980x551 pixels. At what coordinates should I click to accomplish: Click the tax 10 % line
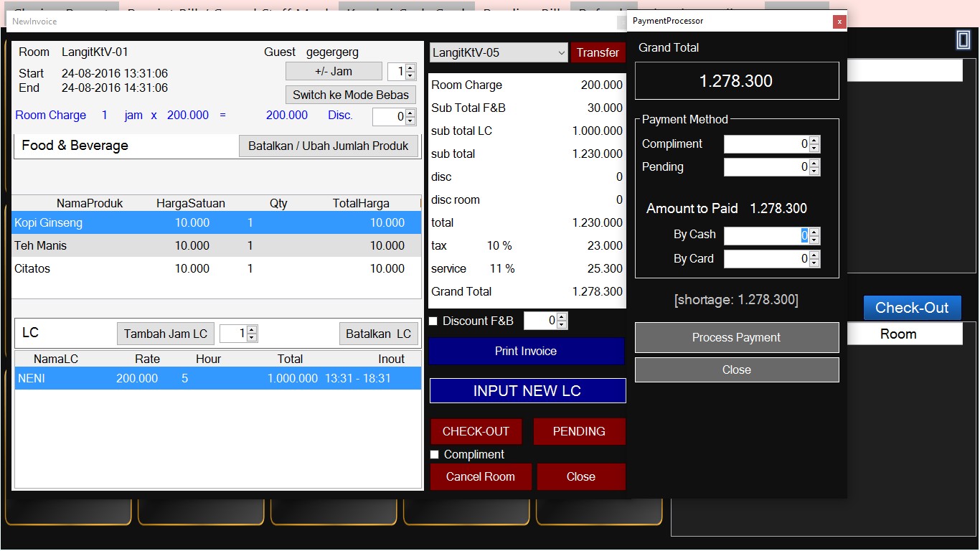527,246
